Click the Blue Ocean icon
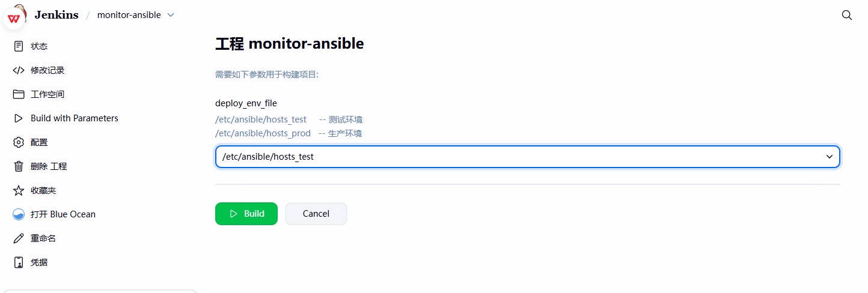This screenshot has height=293, width=868. pos(19,214)
